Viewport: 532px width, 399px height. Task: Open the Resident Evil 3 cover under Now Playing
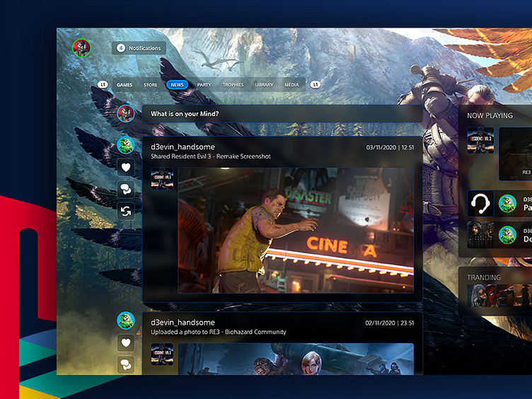(480, 141)
